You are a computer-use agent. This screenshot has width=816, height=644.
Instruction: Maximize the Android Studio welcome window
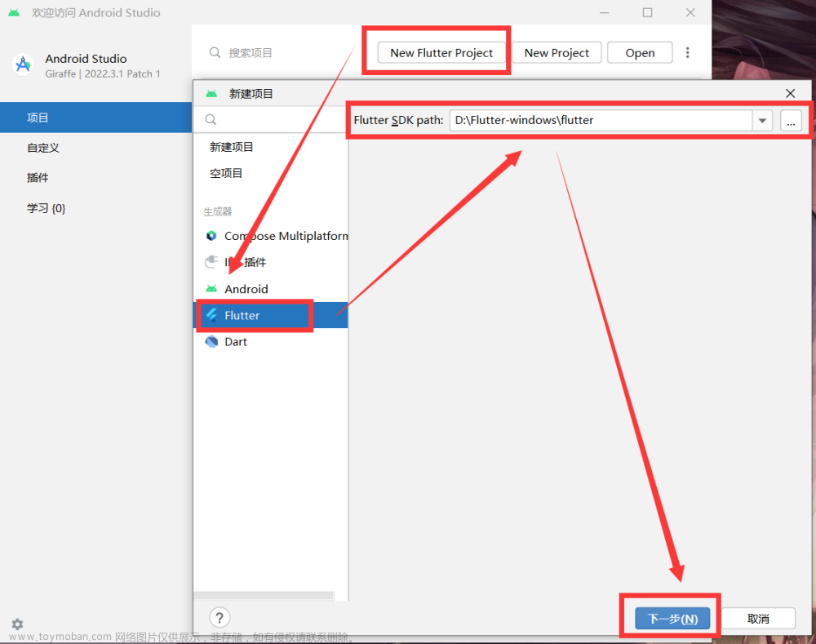[x=647, y=12]
